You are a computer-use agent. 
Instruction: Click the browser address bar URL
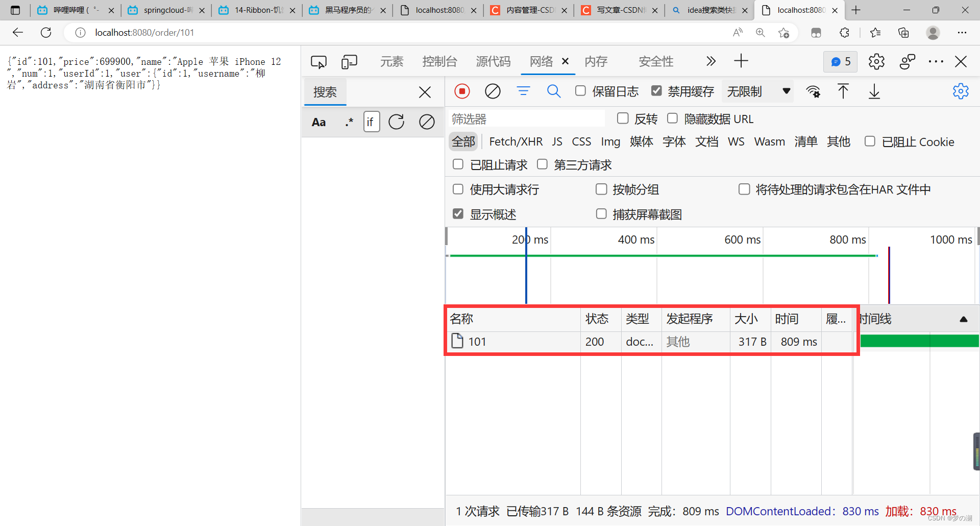144,33
